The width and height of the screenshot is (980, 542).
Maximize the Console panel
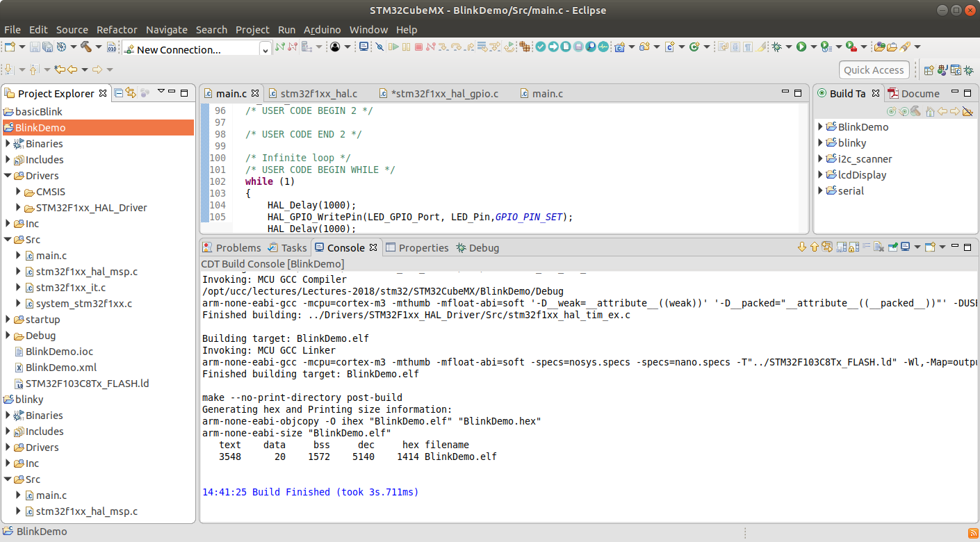point(967,247)
